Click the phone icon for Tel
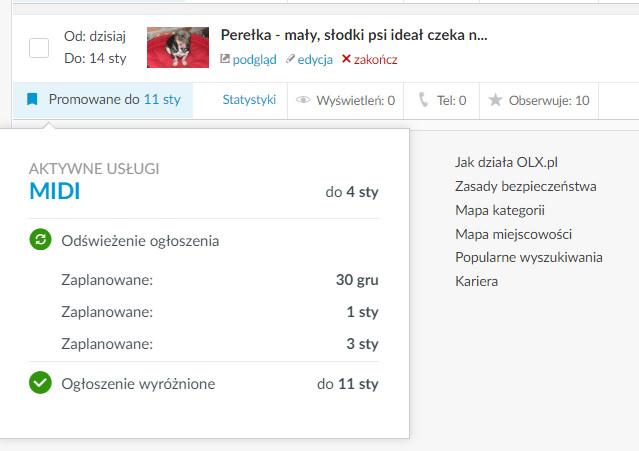The image size is (639, 451). click(423, 100)
